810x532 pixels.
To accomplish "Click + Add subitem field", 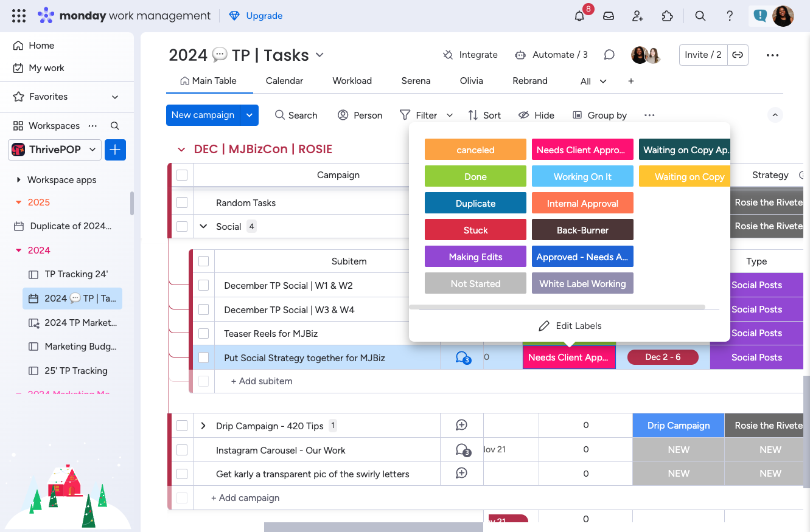I will coord(262,381).
